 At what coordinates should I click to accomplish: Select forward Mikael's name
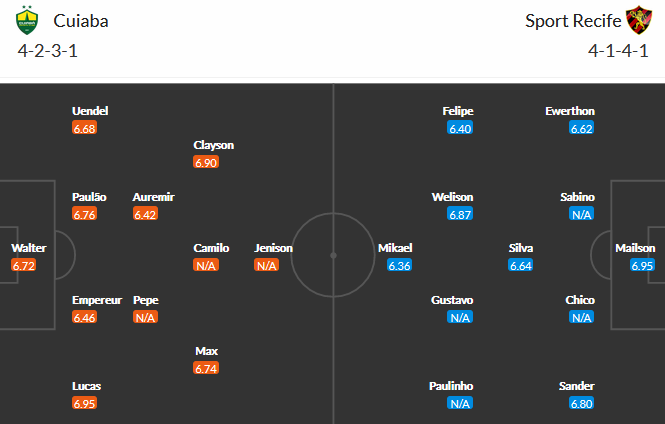pyautogui.click(x=395, y=248)
